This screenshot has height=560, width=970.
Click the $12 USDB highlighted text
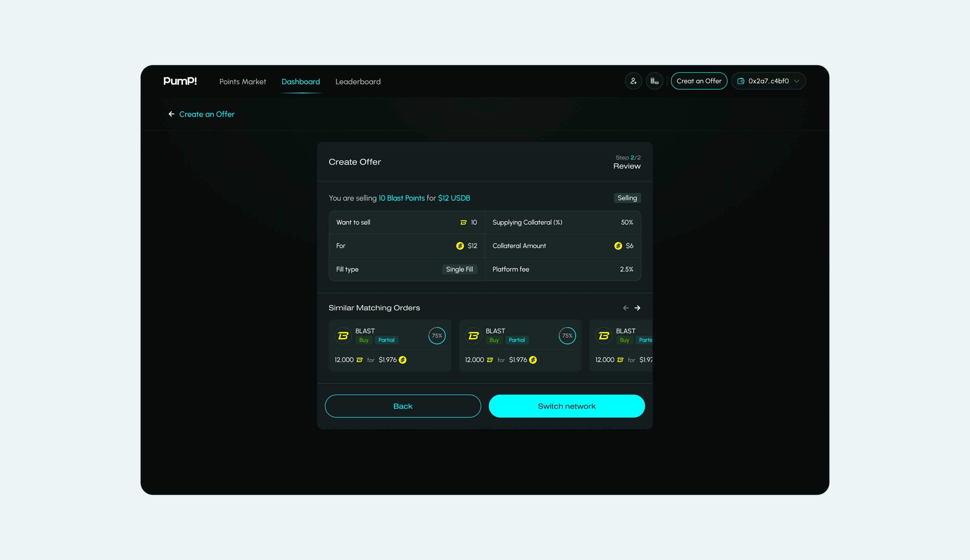[454, 198]
